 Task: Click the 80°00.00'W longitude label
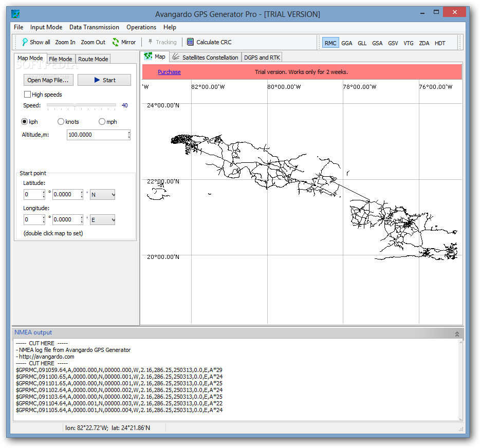(284, 87)
